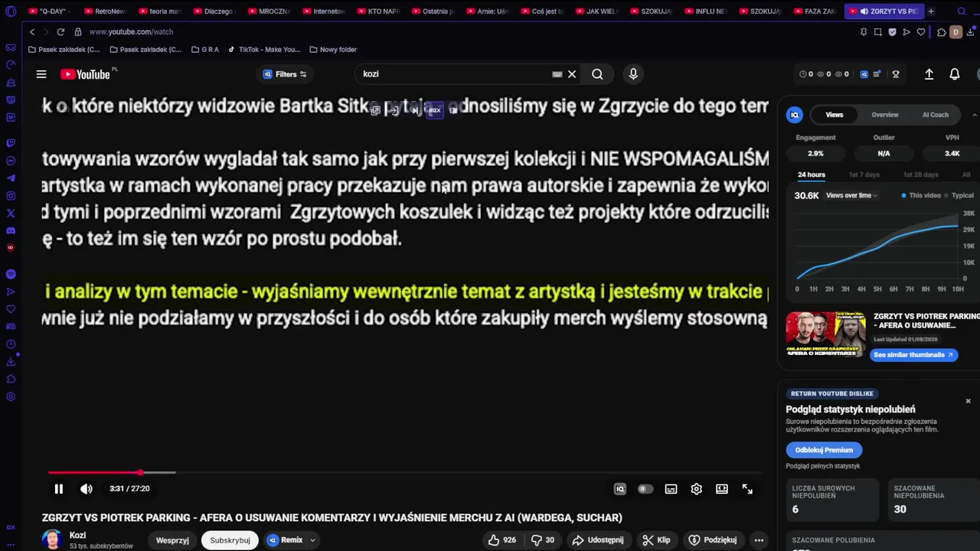Open the vidIQ Filters button
The height and width of the screenshot is (551, 980).
click(x=285, y=74)
